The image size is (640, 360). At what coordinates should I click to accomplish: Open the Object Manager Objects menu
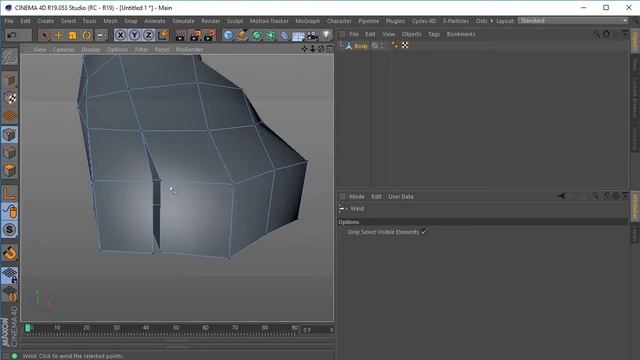point(411,34)
